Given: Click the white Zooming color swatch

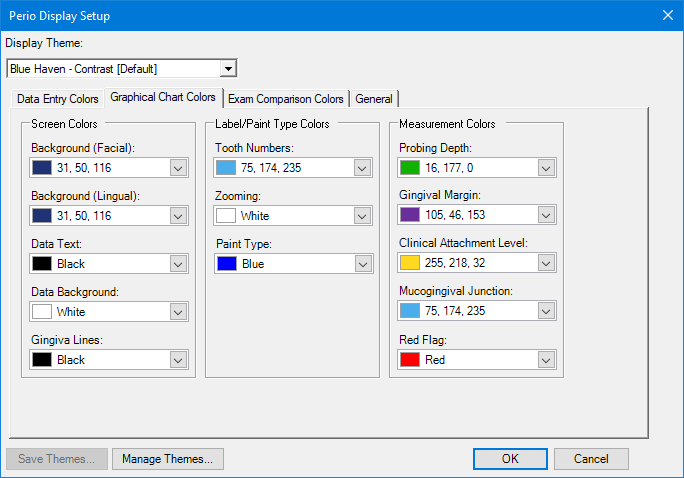Looking at the screenshot, I should tap(226, 216).
